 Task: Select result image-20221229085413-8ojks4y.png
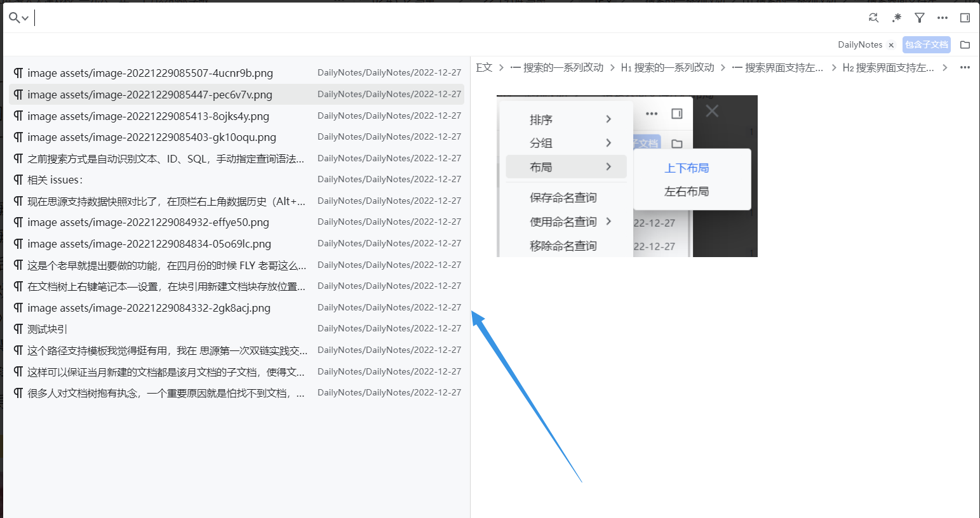[x=236, y=116]
